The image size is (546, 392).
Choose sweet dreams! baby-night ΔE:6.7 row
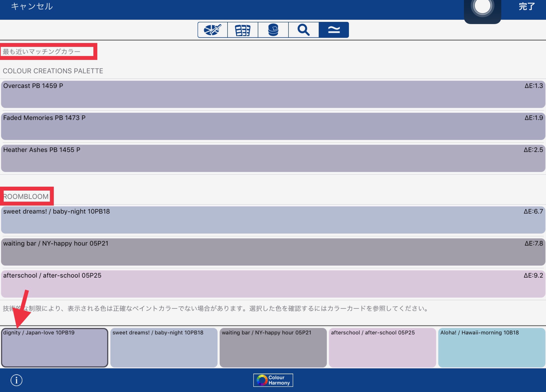pos(273,220)
